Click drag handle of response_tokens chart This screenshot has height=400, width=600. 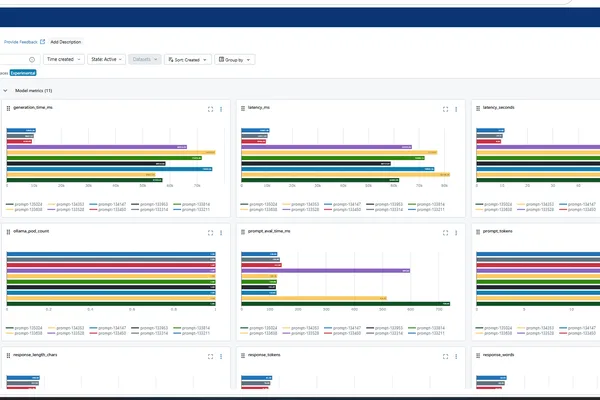click(243, 356)
